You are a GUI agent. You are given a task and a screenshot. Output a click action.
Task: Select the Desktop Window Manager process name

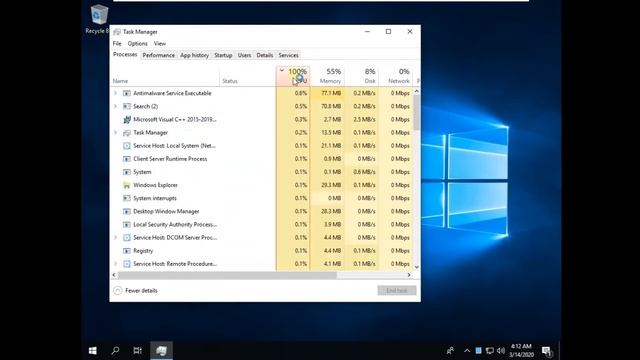166,211
